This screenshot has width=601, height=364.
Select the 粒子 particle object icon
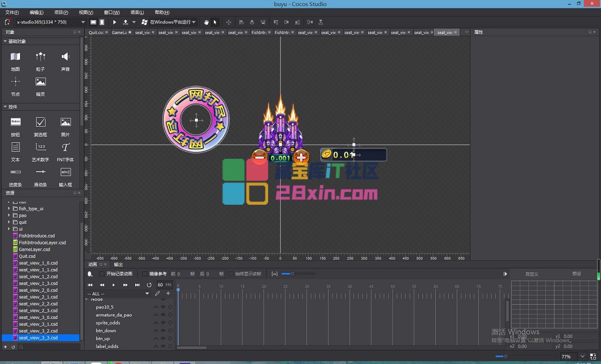pyautogui.click(x=41, y=57)
